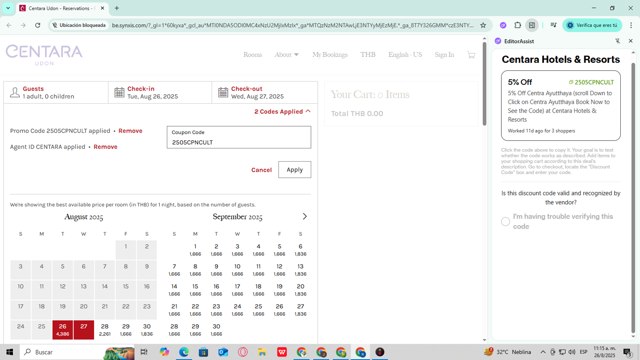Viewport: 640px width, 360px height.
Task: Open Copilot from taskbar
Action: pos(164,352)
